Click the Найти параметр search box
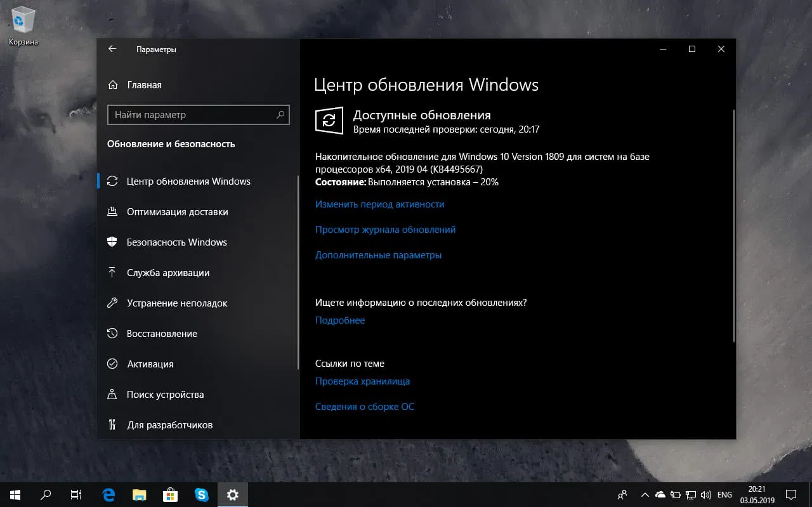812x507 pixels. pos(198,115)
